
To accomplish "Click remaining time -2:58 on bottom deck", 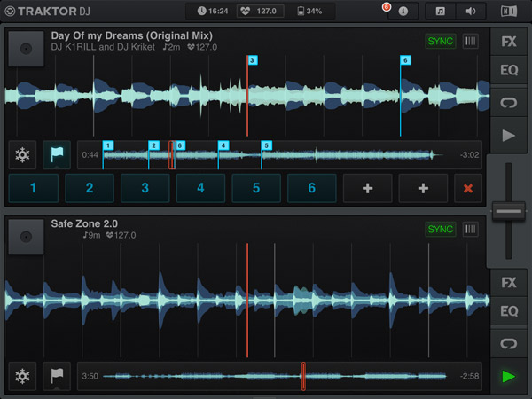I will (x=470, y=376).
